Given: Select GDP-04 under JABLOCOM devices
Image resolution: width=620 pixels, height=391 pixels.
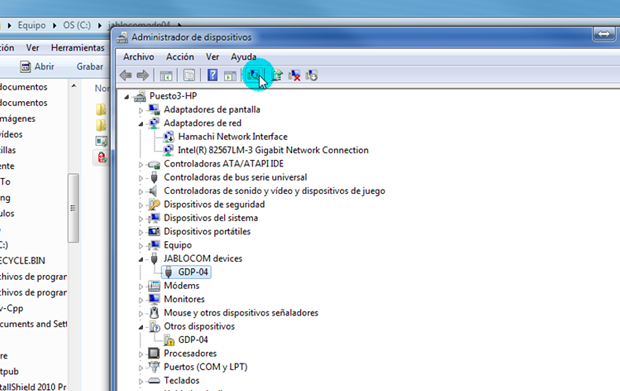Looking at the screenshot, I should click(193, 272).
